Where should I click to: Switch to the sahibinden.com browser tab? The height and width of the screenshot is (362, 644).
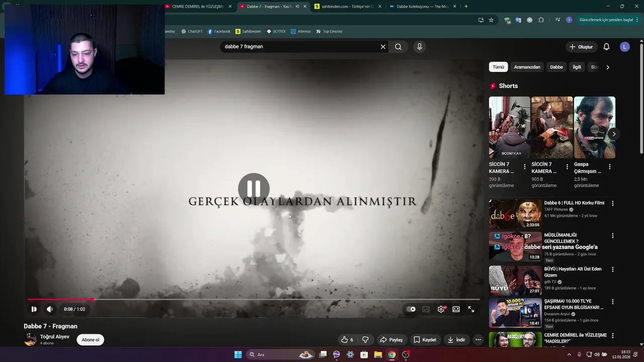348,7
